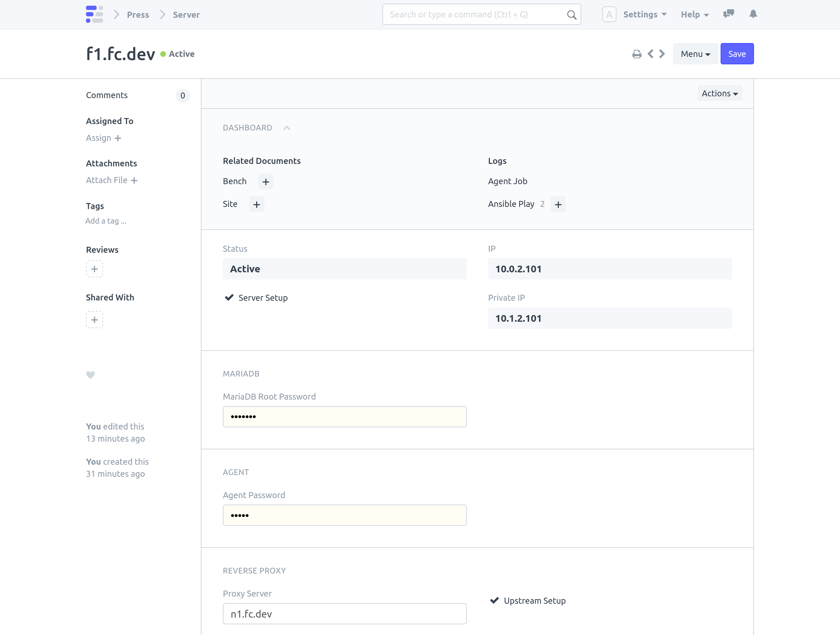Viewport: 840px width, 635px height.
Task: Click the Ansible Play log entry
Action: [x=511, y=204]
